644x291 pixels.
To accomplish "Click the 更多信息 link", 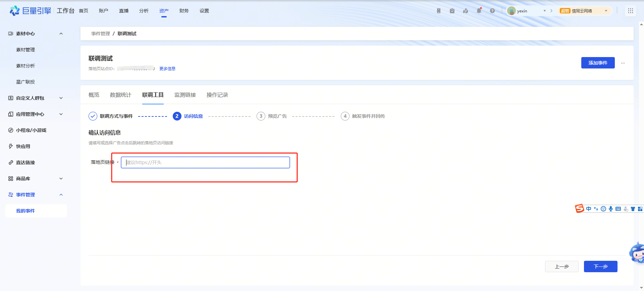I will [x=167, y=69].
